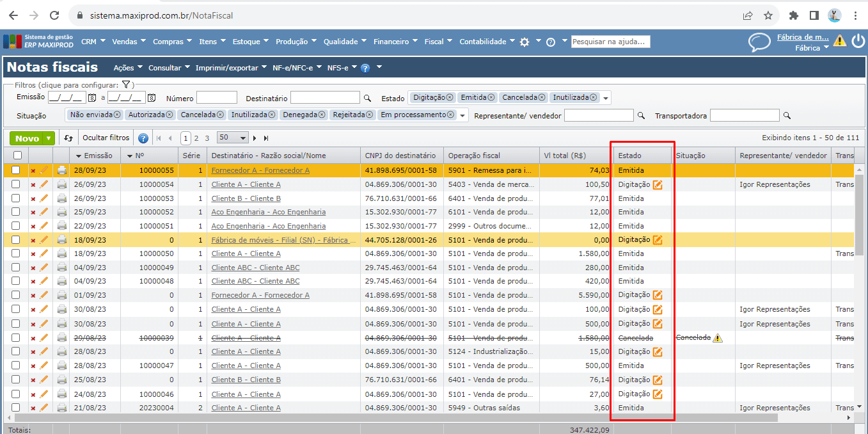The image size is (868, 434).
Task: Check the row checkbox for invoice 10000054
Action: tap(16, 184)
